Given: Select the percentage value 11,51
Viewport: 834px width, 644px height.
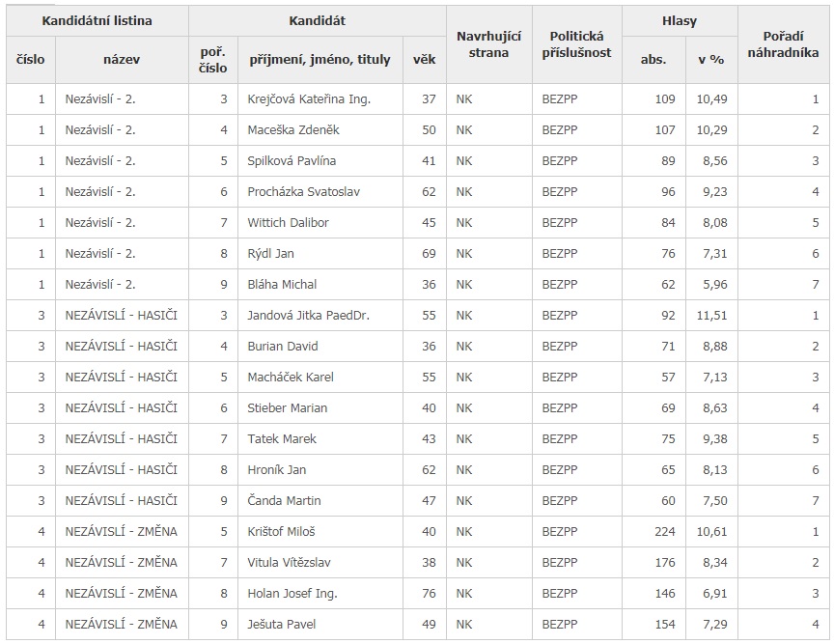Looking at the screenshot, I should 711,315.
